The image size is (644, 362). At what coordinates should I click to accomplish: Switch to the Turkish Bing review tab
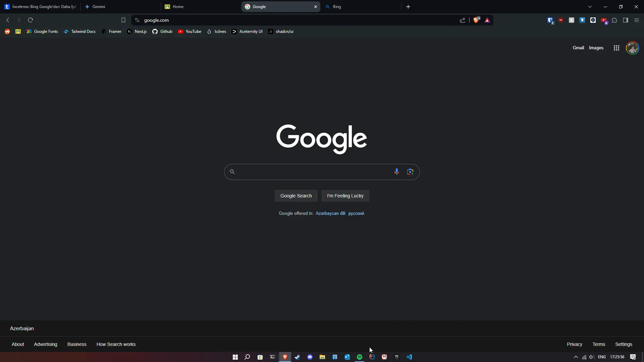point(41,7)
